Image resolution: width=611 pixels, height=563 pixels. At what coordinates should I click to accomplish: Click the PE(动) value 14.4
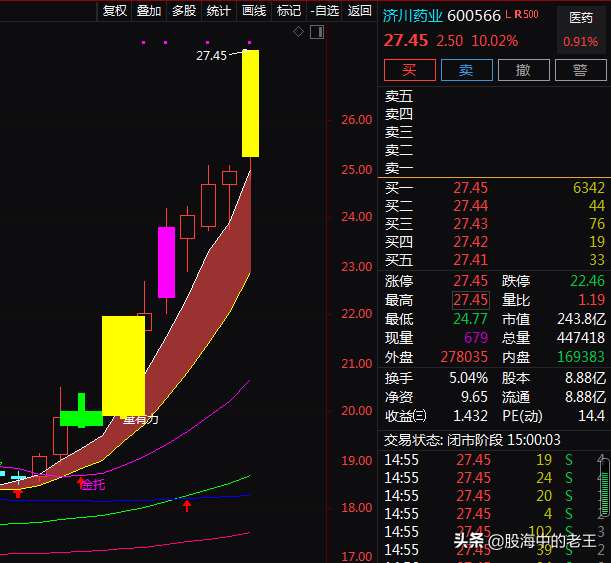(592, 416)
